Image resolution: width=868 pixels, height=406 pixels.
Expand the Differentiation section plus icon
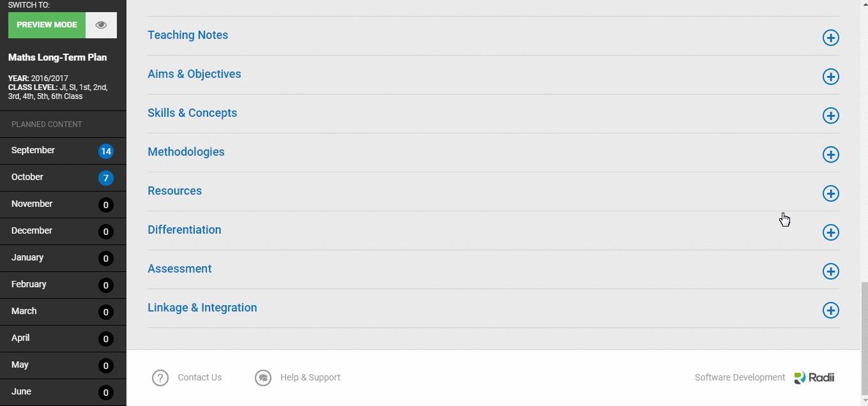point(830,232)
